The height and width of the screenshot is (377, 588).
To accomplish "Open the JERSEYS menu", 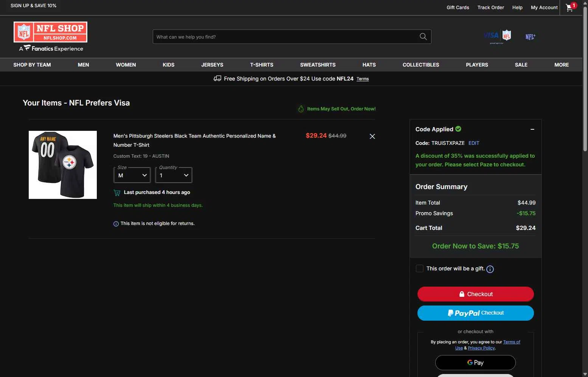I will pyautogui.click(x=212, y=65).
